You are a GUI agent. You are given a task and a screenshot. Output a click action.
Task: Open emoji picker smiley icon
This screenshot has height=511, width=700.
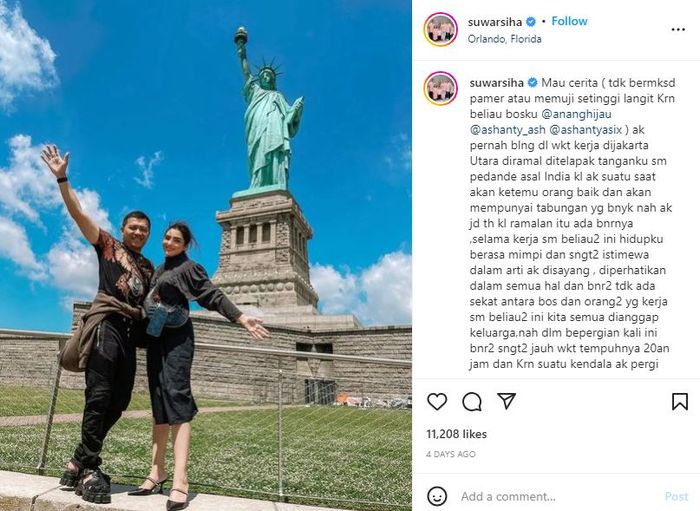pyautogui.click(x=437, y=496)
